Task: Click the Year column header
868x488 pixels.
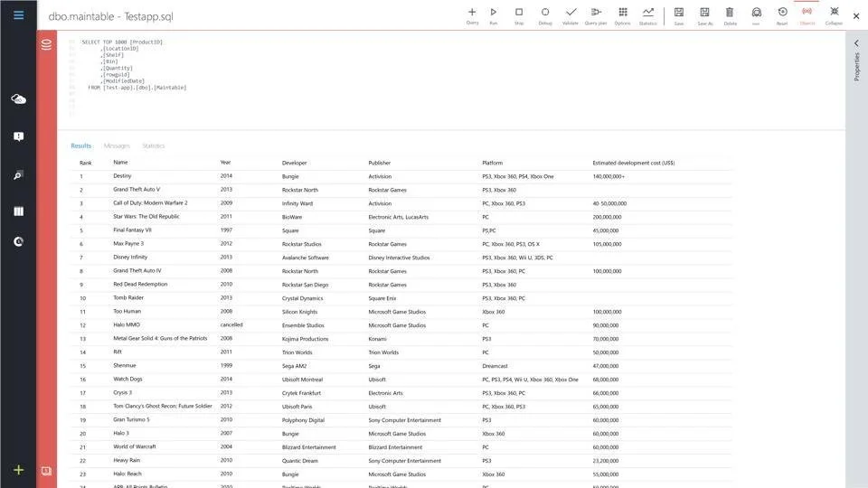Action: point(225,162)
